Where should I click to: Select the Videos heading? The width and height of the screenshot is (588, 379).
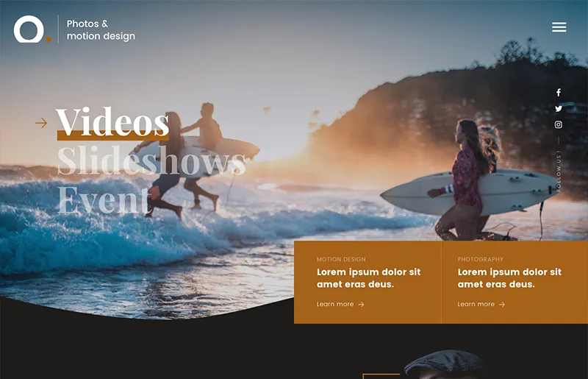tap(112, 122)
